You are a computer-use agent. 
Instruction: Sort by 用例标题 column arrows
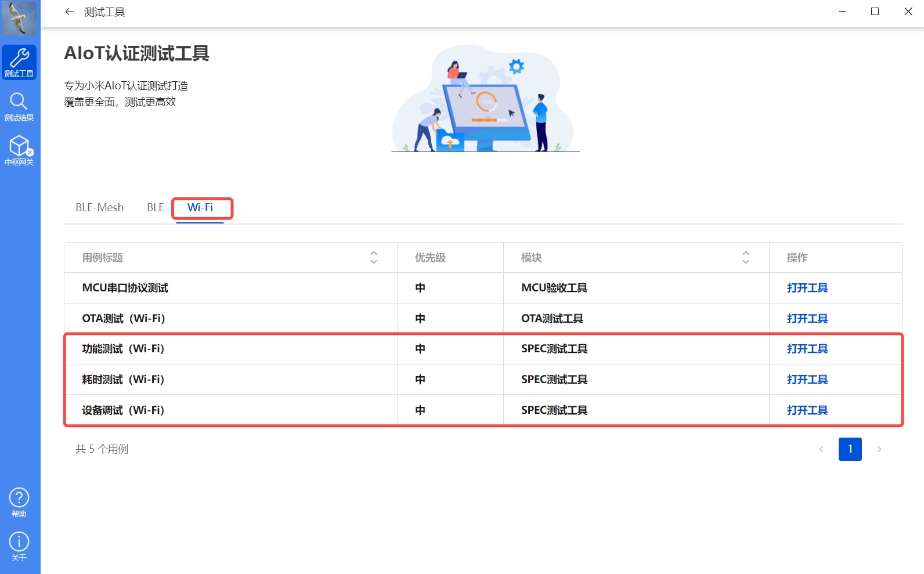click(374, 258)
